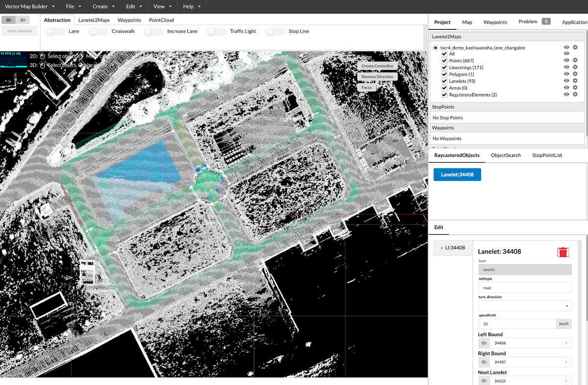Click the Focus button

click(x=367, y=87)
